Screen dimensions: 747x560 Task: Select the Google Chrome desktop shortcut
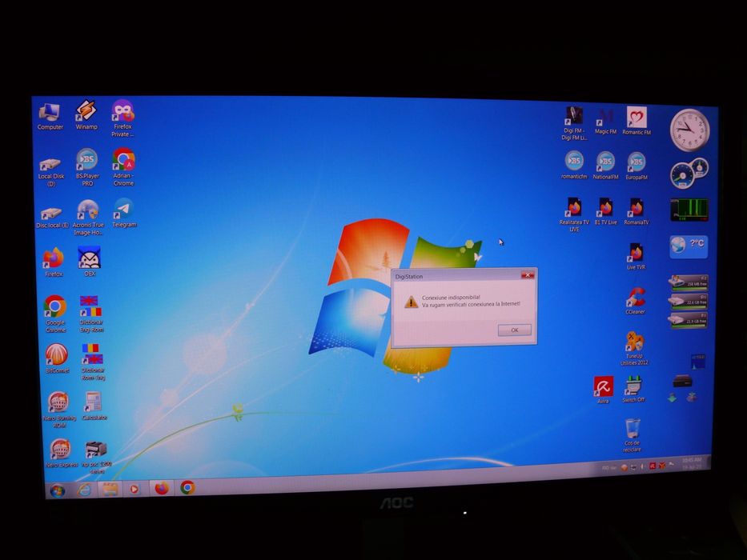55,314
